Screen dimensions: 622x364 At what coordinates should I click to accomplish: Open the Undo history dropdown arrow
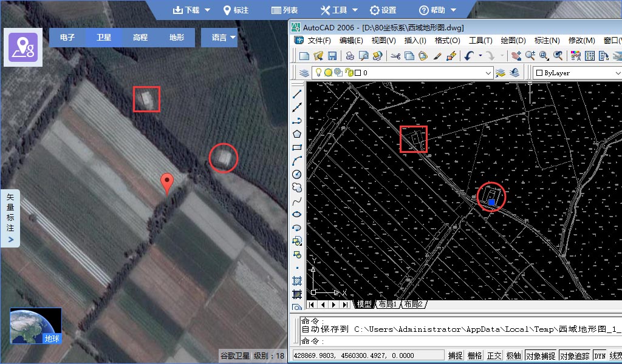pos(480,56)
